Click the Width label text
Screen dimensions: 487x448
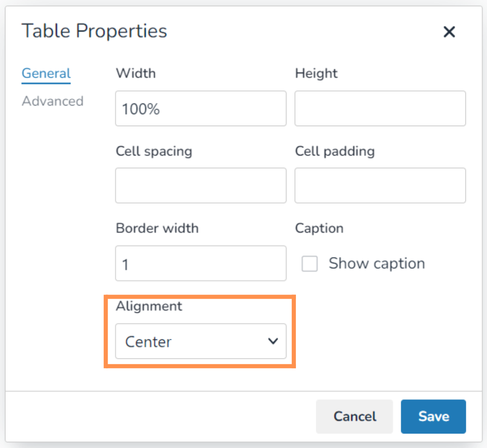136,73
